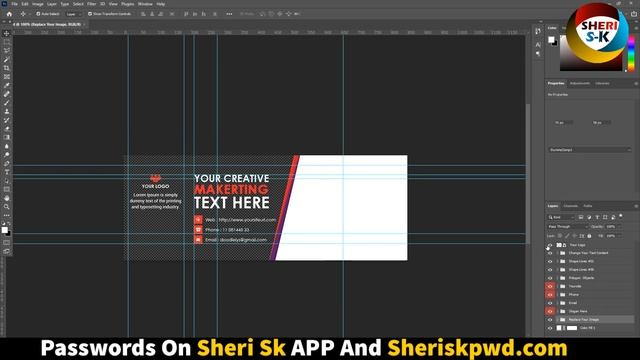Expand the Phone group arrow

[x=558, y=295]
